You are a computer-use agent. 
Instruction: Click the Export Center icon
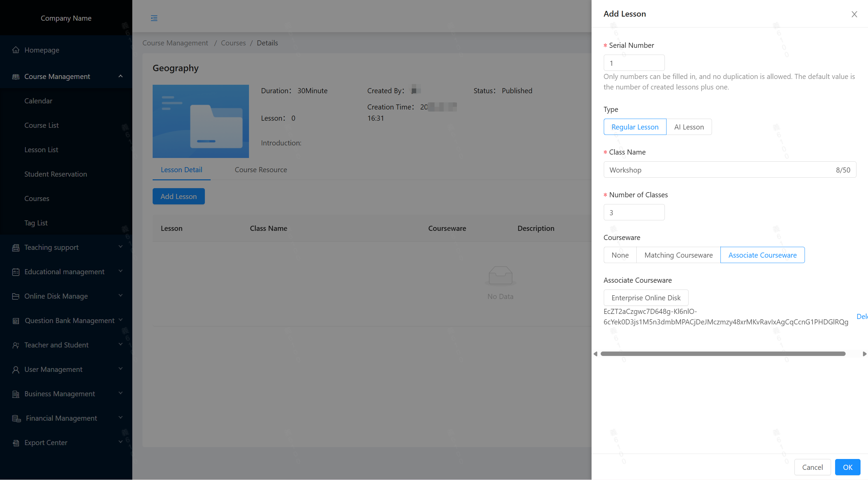pyautogui.click(x=16, y=443)
